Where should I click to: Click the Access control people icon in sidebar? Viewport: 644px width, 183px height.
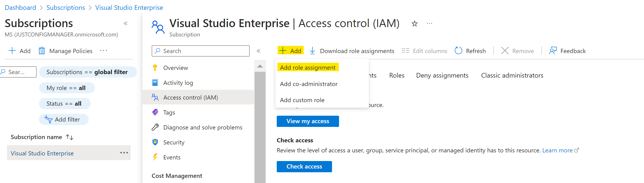(155, 97)
